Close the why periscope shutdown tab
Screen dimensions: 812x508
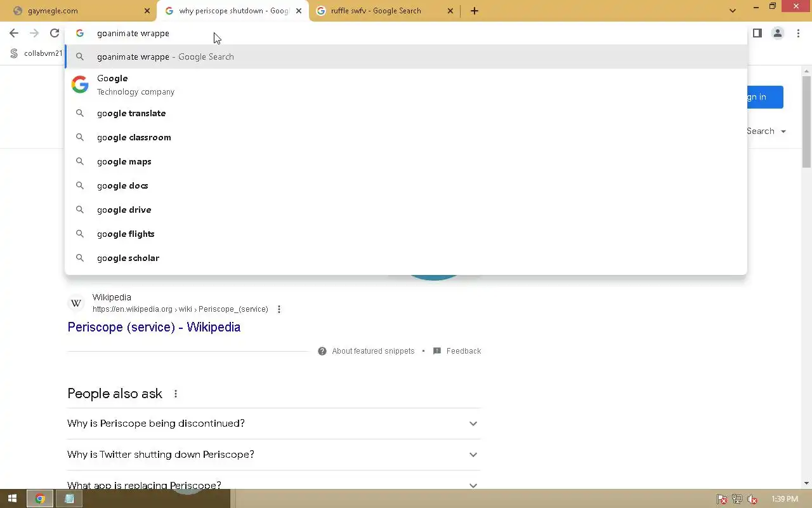click(299, 11)
